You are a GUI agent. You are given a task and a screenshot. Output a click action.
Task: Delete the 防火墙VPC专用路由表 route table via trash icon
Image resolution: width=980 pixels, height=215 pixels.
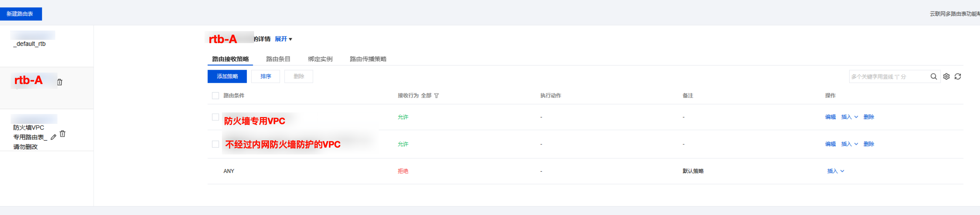[x=63, y=134]
